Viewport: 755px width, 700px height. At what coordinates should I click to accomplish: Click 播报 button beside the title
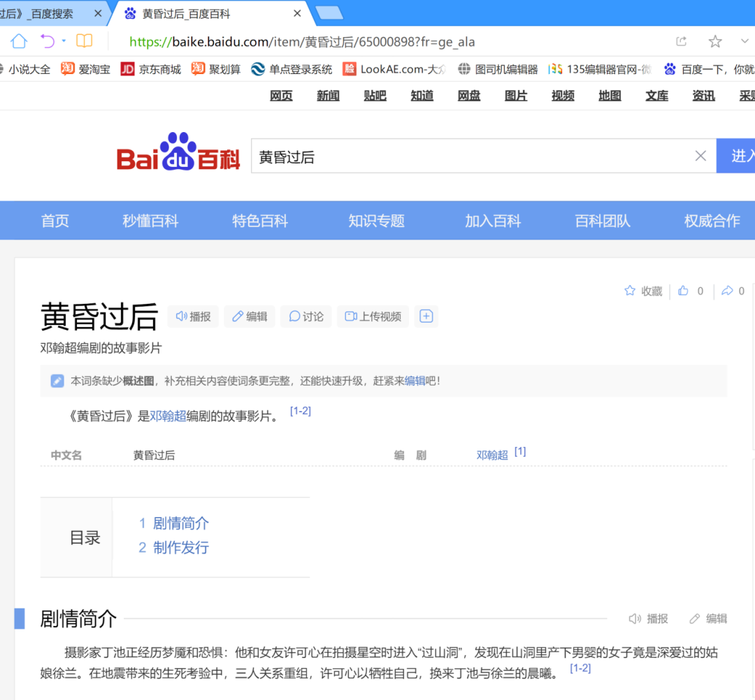pyautogui.click(x=193, y=316)
